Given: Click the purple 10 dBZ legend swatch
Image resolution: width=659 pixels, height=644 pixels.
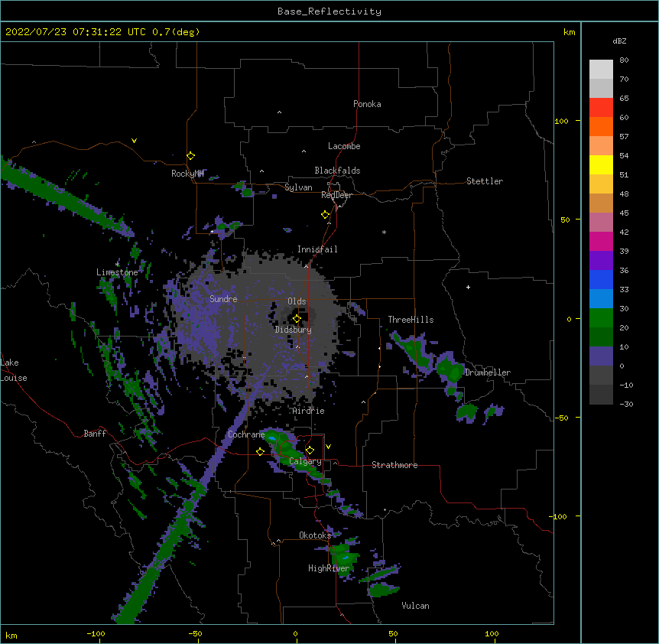Looking at the screenshot, I should pyautogui.click(x=601, y=356).
